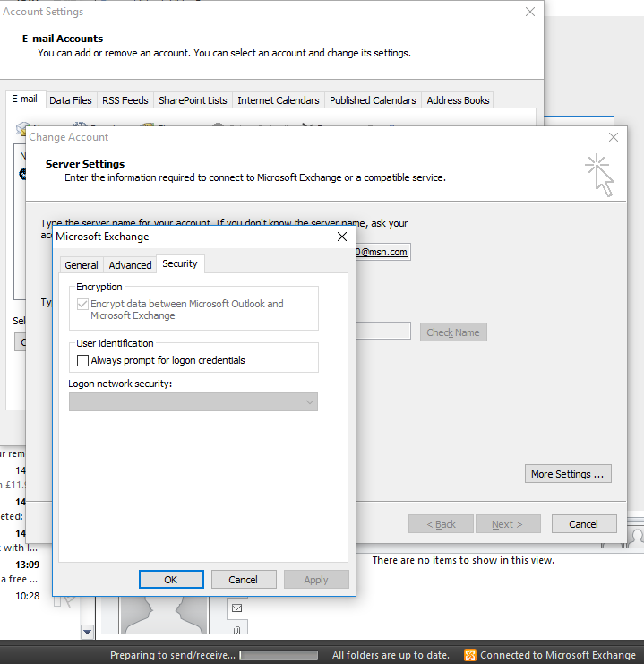Select the 10:28 message in mail list
Viewport: 644px width, 664px height.
click(28, 596)
